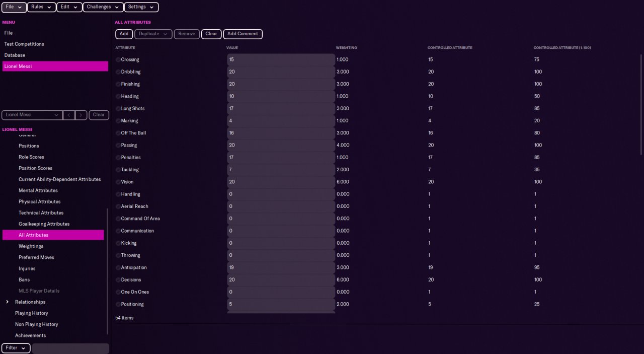644x354 pixels.
Task: Toggle the circle marker beside Dribbling
Action: [118, 72]
